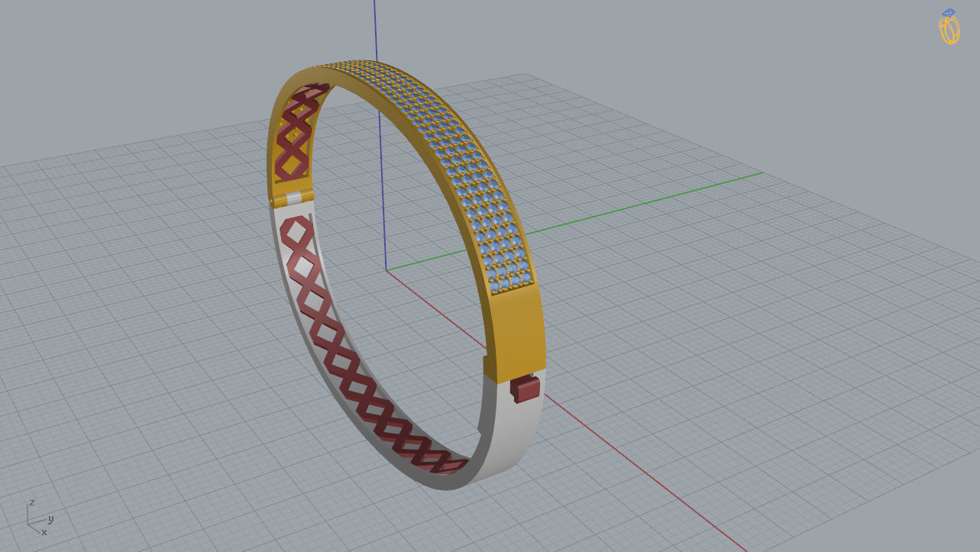
Task: Select the red lattice inside the gold half
Action: pyautogui.click(x=296, y=134)
